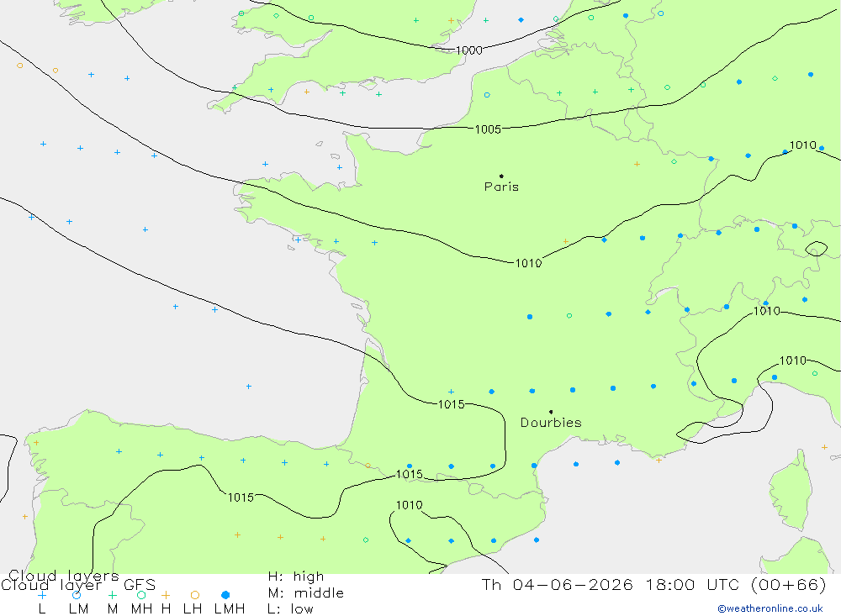Click the 'MH' legend abbreviation label
841x616 pixels.
(x=141, y=609)
